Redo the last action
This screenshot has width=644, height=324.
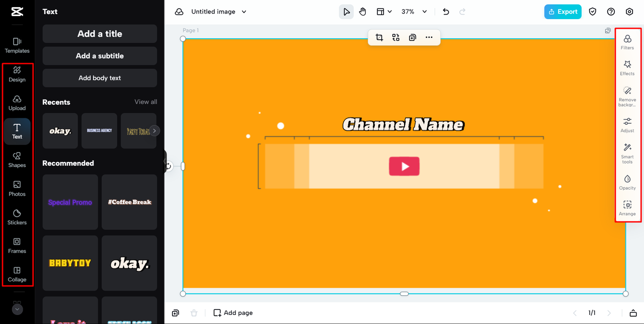(x=462, y=12)
